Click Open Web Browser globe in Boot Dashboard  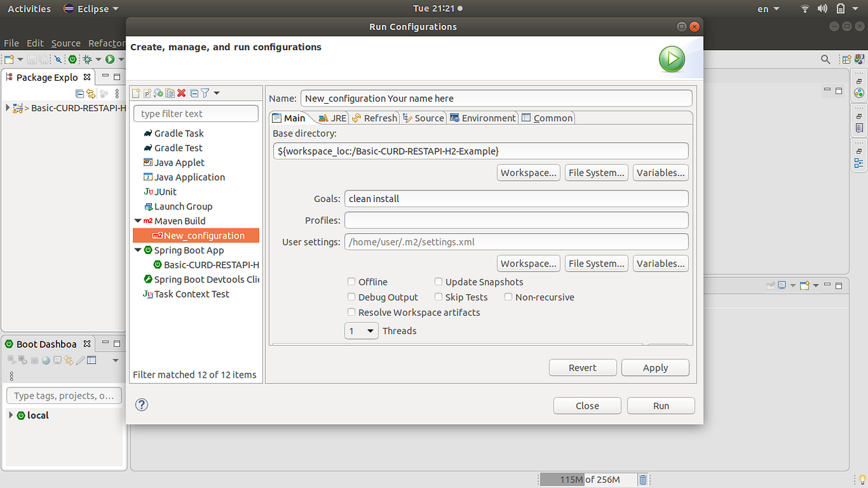[x=46, y=361]
